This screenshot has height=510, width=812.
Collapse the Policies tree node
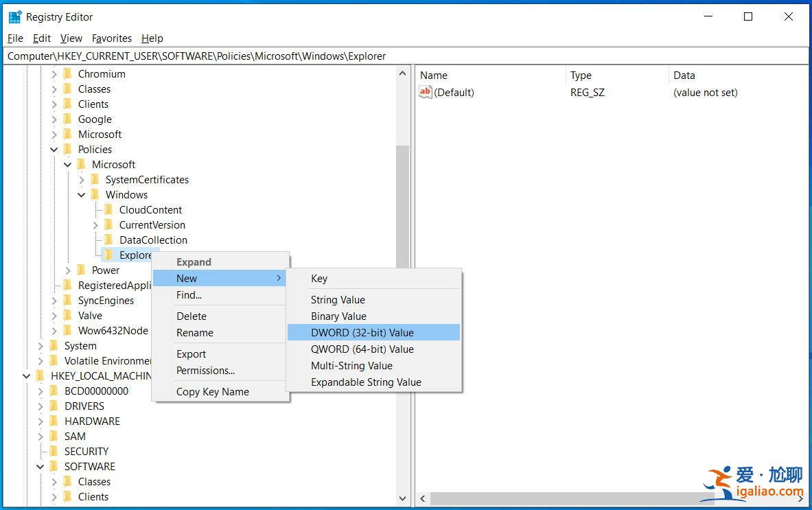[54, 150]
